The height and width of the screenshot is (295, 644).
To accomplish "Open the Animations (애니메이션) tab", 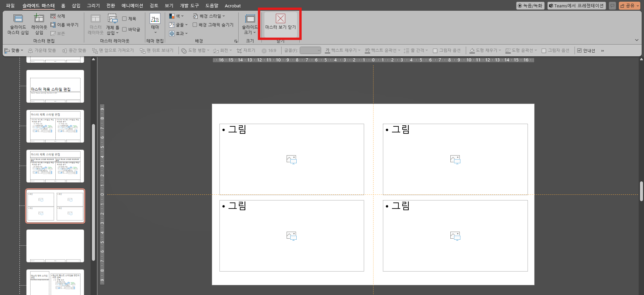I will (x=132, y=6).
